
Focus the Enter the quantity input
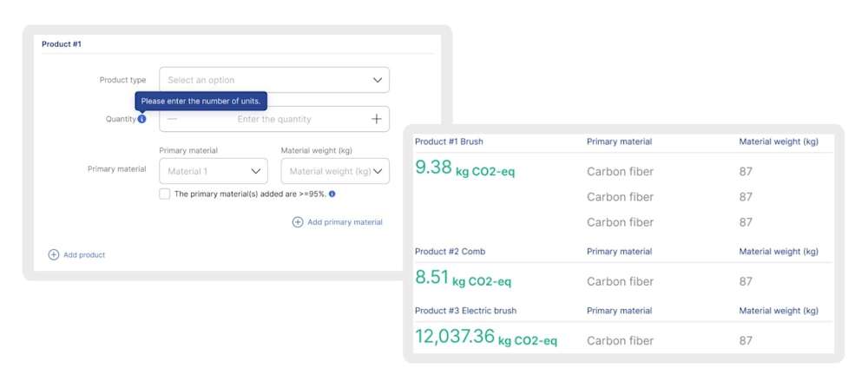[x=274, y=119]
